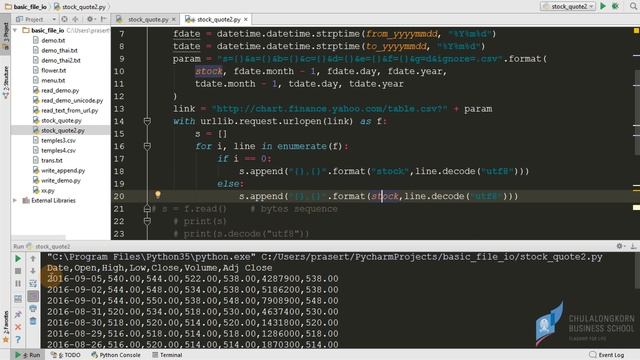Open the Run tool window tab
This screenshot has width=640, height=360.
point(28,355)
